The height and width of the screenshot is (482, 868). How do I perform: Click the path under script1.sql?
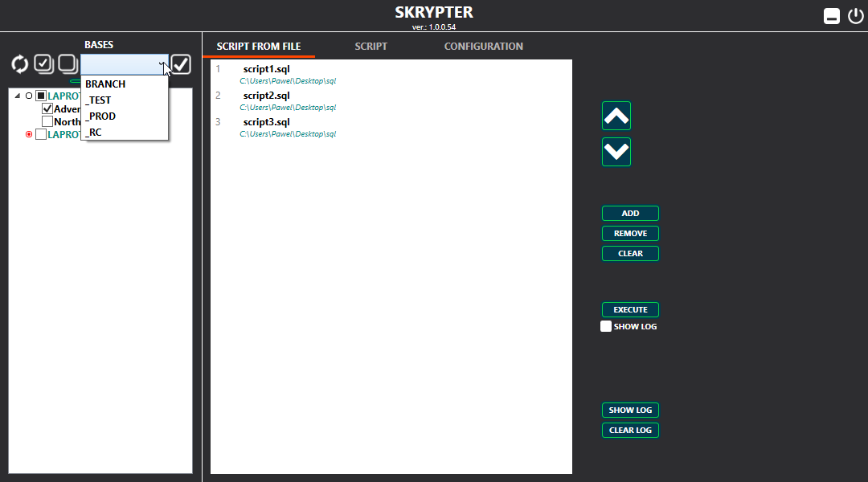point(288,81)
